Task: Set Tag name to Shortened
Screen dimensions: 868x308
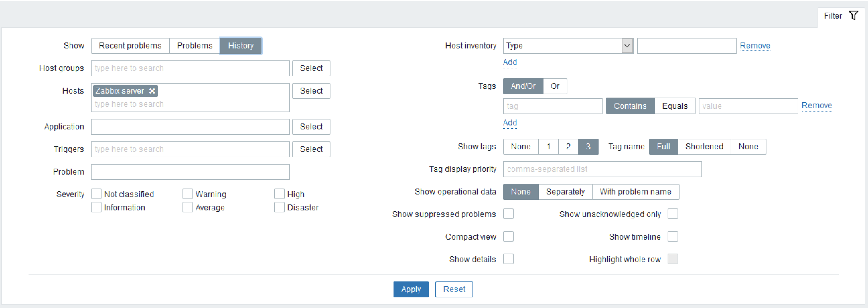Action: tap(704, 147)
